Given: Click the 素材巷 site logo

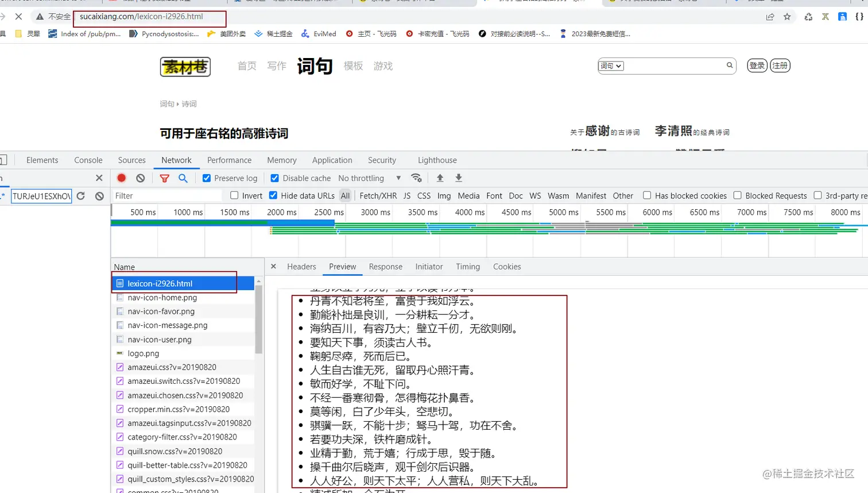Looking at the screenshot, I should [x=185, y=67].
